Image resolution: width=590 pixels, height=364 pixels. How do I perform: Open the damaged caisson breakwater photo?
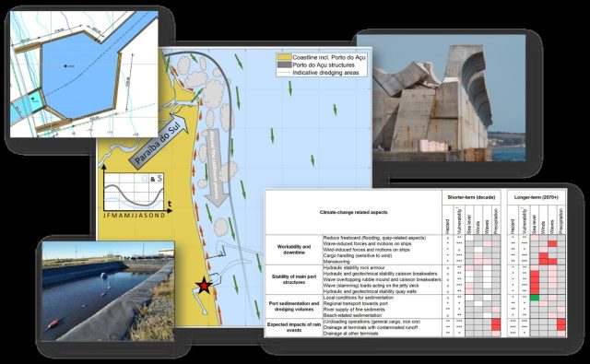coord(449,99)
